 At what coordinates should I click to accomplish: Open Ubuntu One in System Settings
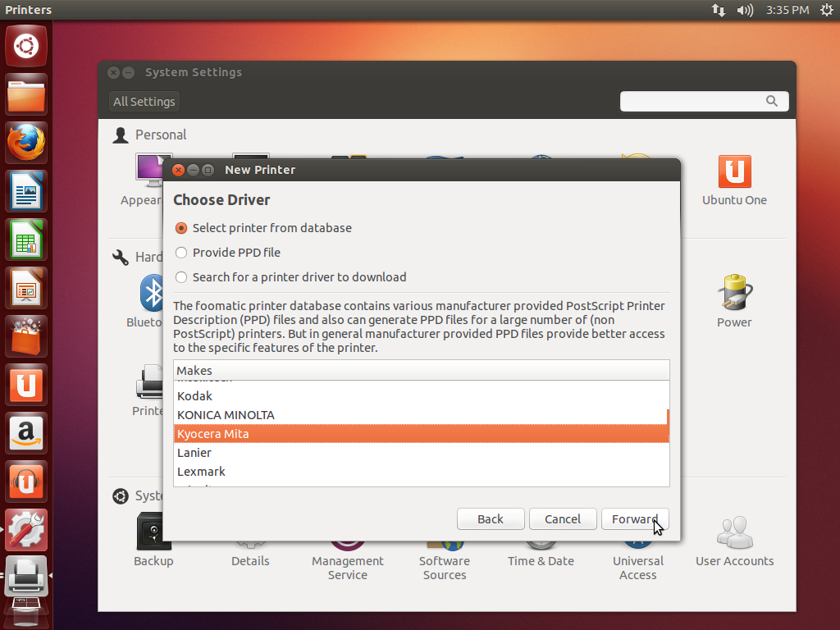click(734, 180)
